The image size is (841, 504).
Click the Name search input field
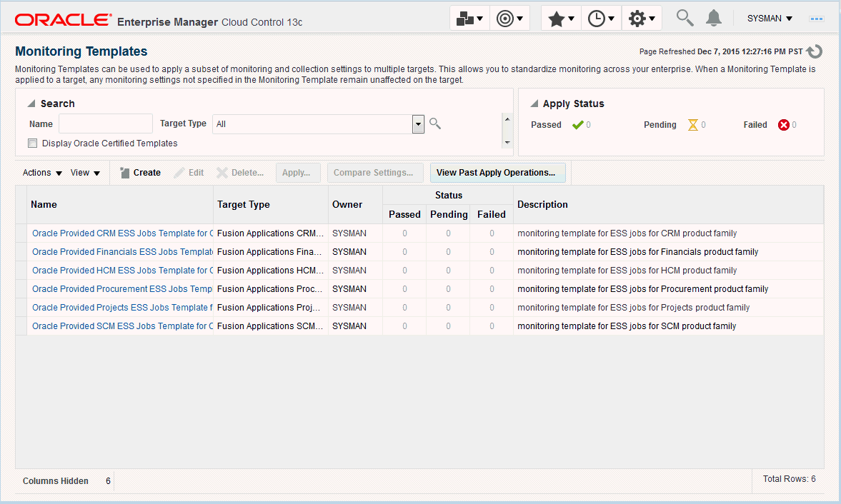point(106,124)
